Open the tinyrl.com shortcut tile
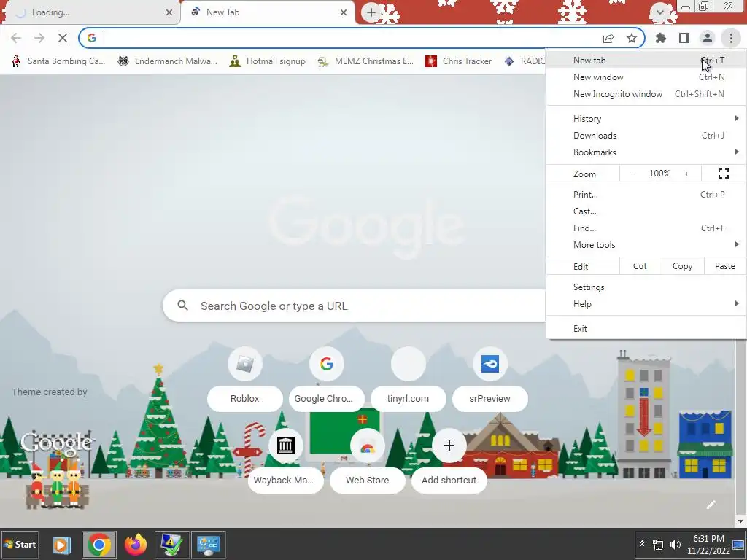The height and width of the screenshot is (560, 747). tap(409, 378)
